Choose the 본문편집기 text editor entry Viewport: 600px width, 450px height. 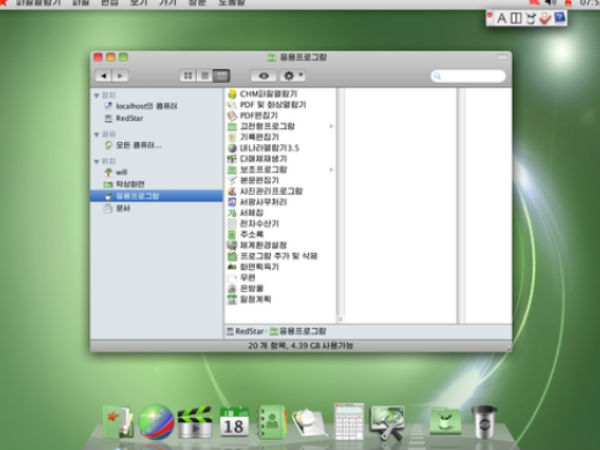[x=253, y=180]
